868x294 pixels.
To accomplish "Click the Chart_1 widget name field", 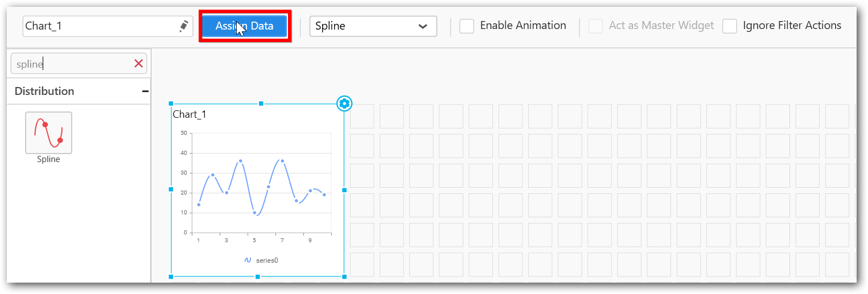I will (x=100, y=26).
